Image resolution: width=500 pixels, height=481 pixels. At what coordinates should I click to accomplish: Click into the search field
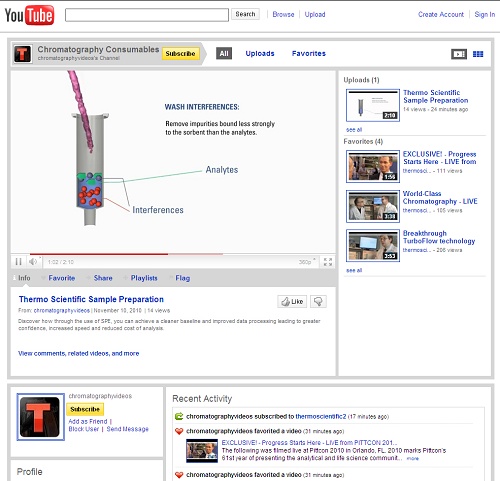pos(147,15)
